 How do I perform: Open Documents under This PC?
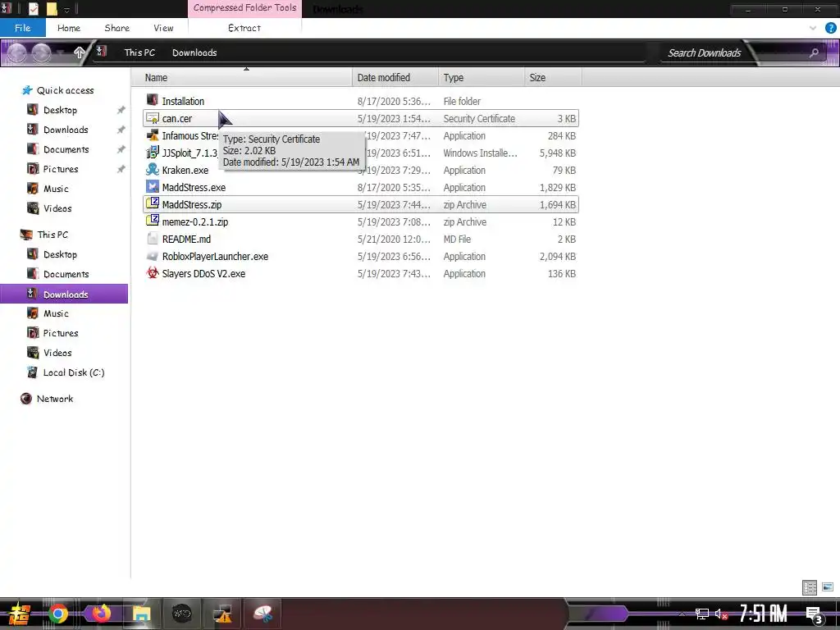pos(66,274)
